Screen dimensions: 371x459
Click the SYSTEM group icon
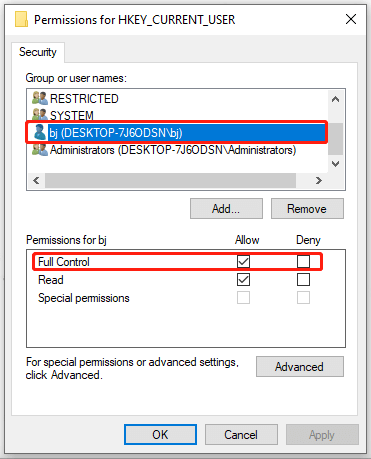40,114
